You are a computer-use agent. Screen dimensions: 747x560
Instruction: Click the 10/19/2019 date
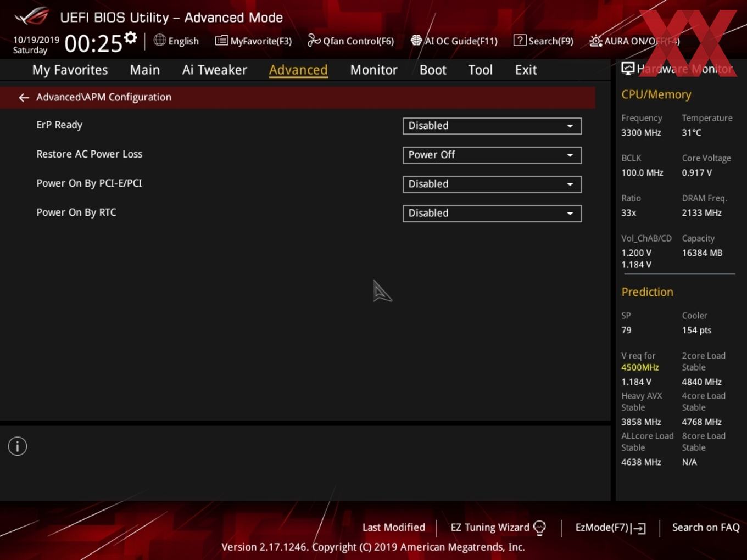(36, 40)
